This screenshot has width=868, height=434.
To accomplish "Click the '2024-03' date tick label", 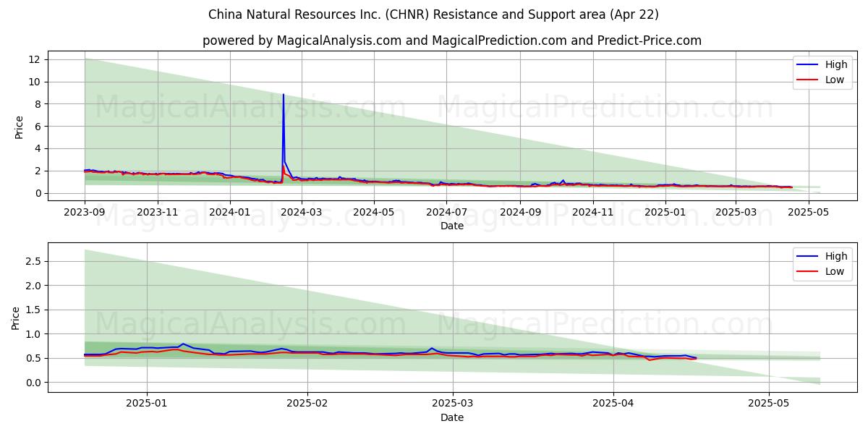I will pyautogui.click(x=302, y=213).
